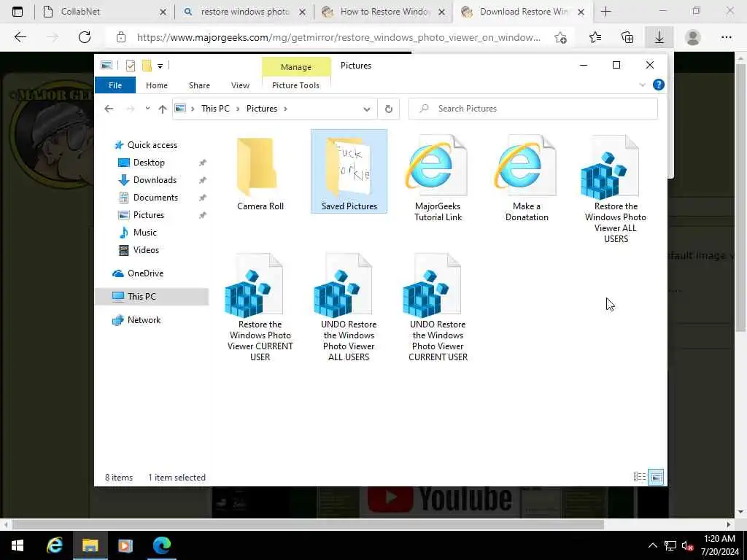747x560 pixels.
Task: Open the media player taskbar icon
Action: click(x=125, y=545)
